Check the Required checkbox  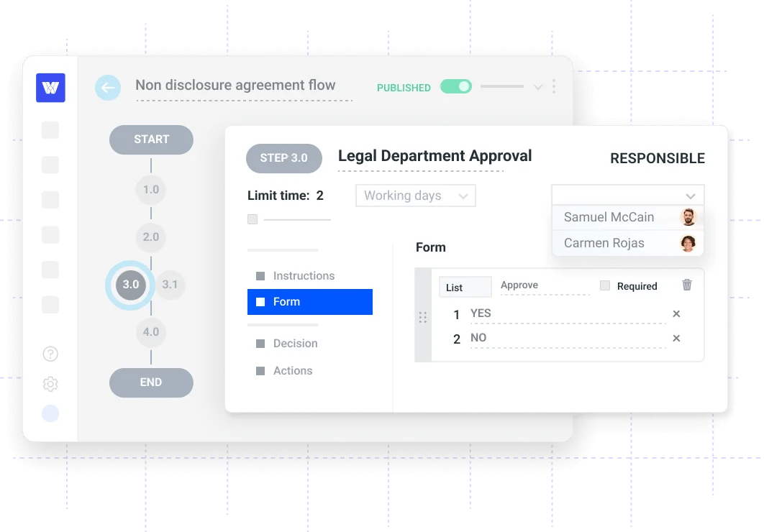[605, 285]
